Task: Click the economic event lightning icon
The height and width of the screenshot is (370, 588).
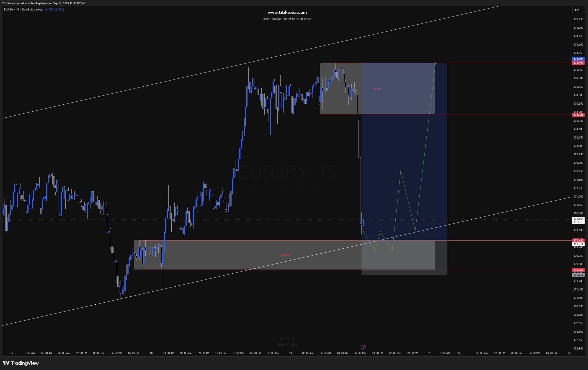Action: [x=363, y=347]
